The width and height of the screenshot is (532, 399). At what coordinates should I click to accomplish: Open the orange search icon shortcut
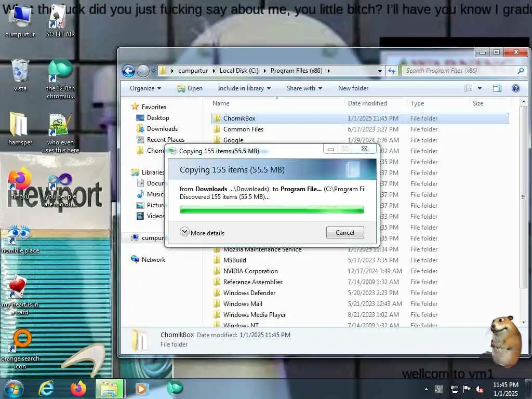[x=20, y=350]
